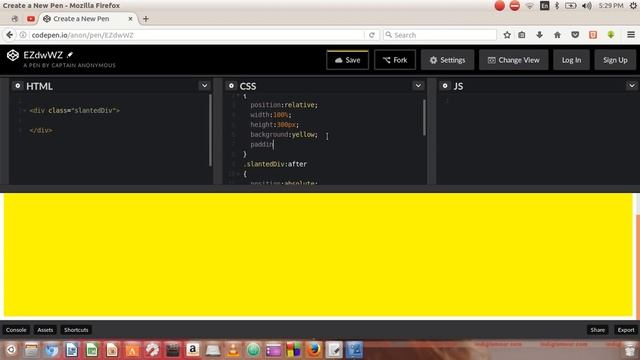640x360 pixels.
Task: Open the Files manager in dock
Action: (31, 350)
